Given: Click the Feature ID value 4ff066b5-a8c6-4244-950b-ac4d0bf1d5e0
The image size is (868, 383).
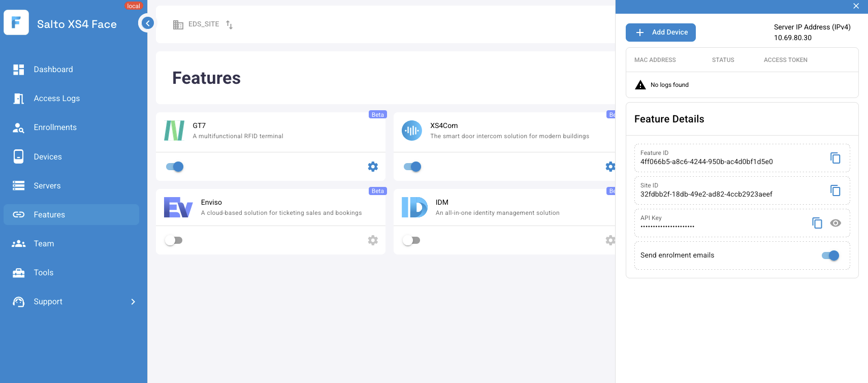Looking at the screenshot, I should click(706, 162).
